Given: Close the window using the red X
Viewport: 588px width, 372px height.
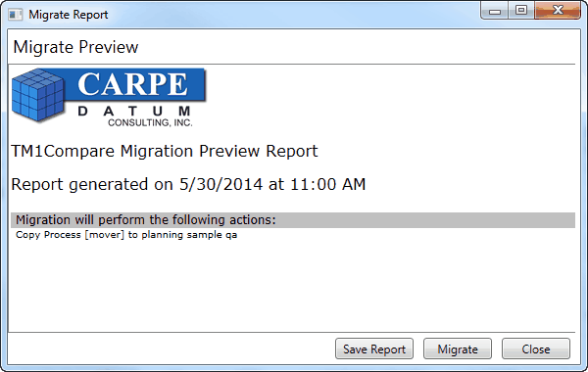Looking at the screenshot, I should pyautogui.click(x=558, y=11).
